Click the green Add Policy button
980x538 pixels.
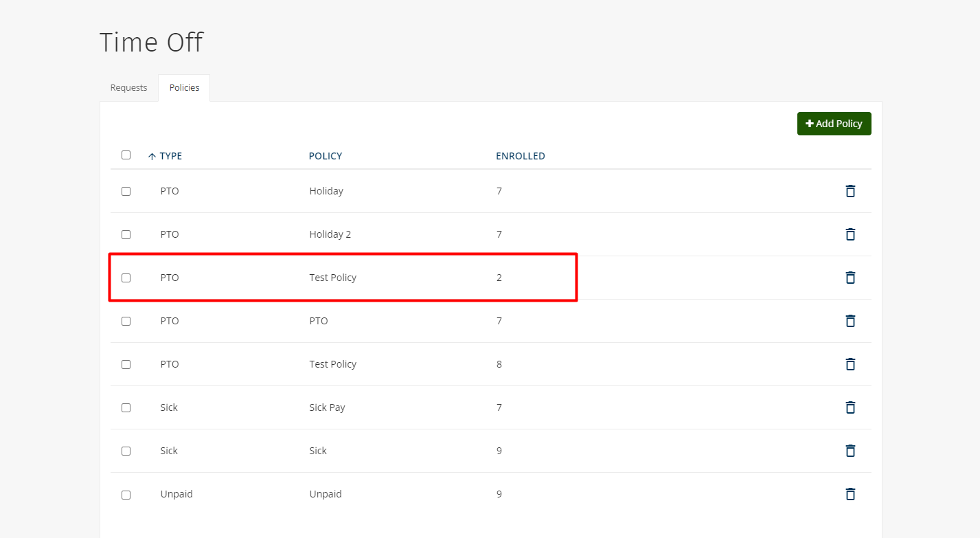pyautogui.click(x=834, y=124)
